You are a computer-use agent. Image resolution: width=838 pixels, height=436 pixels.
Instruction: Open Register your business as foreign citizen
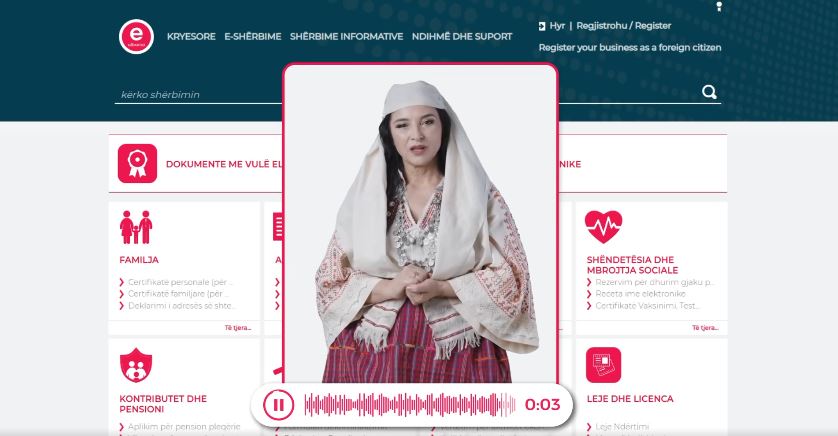click(630, 48)
